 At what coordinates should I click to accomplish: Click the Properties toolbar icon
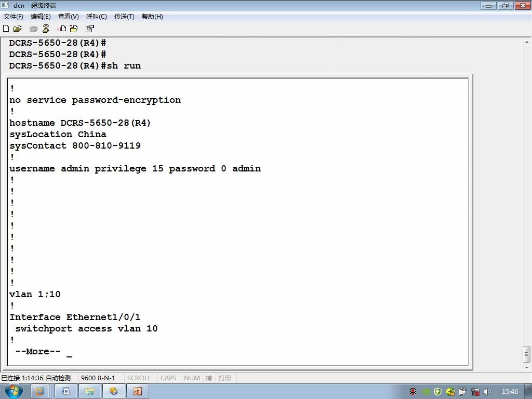click(x=89, y=29)
